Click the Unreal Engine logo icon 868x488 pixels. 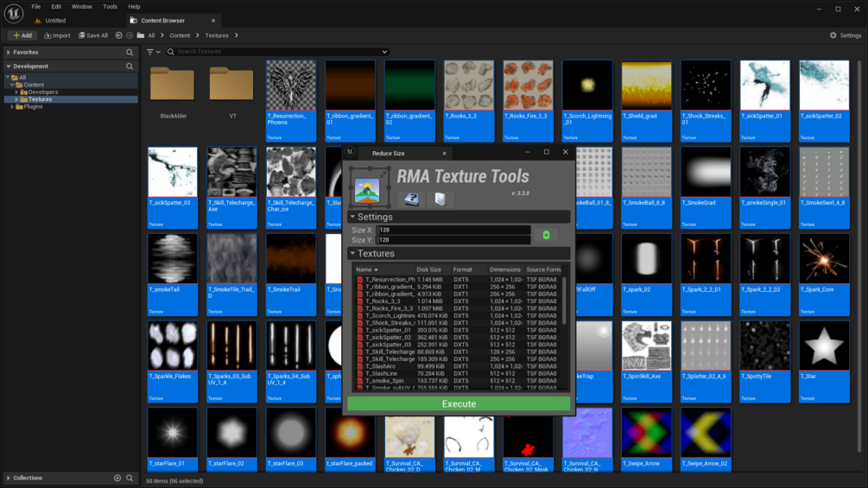click(13, 13)
